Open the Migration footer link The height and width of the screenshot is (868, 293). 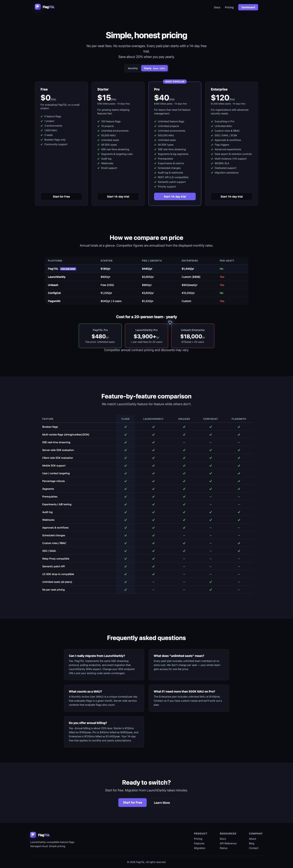(199, 848)
